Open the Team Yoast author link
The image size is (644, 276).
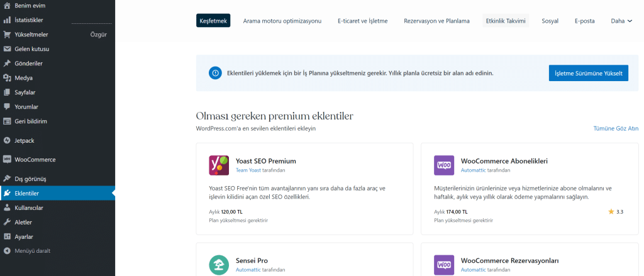tap(248, 170)
